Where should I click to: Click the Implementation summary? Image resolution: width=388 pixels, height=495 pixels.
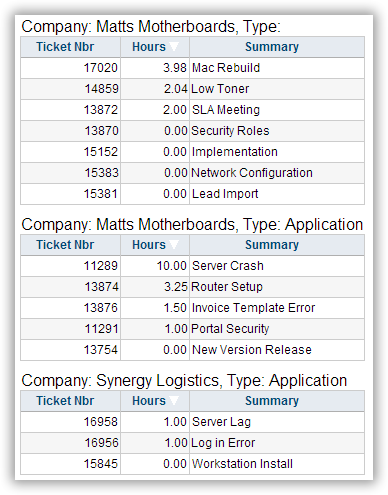[x=235, y=152]
